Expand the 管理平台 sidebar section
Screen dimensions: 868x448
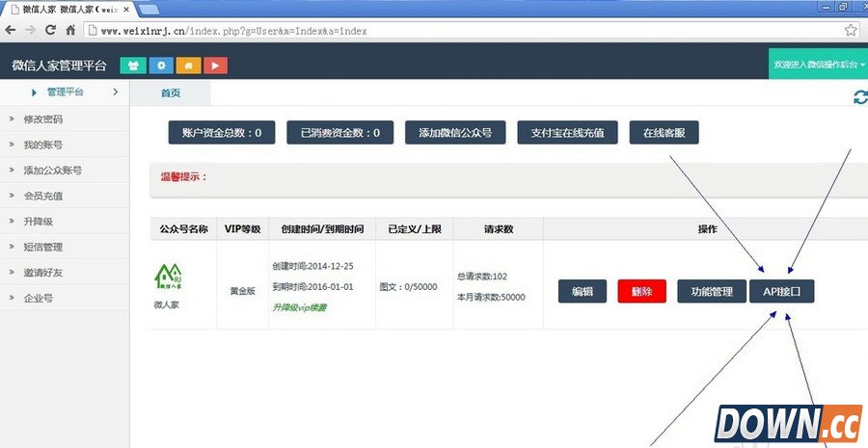click(x=65, y=92)
